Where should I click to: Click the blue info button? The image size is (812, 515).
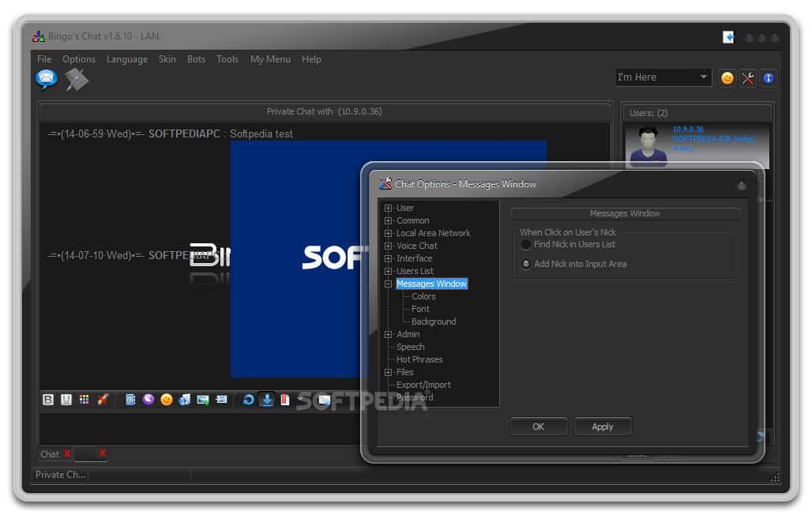(x=769, y=78)
